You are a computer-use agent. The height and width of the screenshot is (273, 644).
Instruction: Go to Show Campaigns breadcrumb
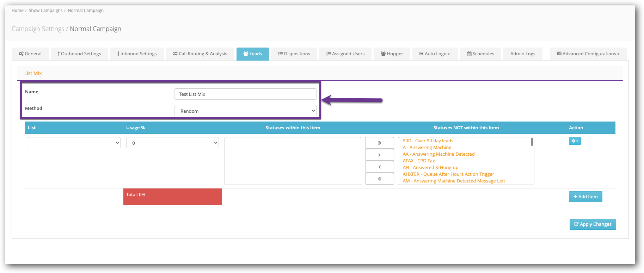45,11
